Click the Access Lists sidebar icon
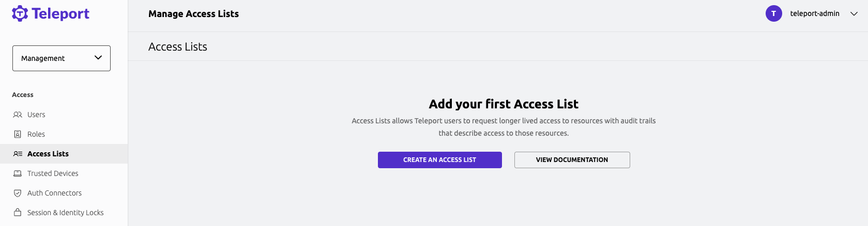The height and width of the screenshot is (226, 868). tap(18, 154)
